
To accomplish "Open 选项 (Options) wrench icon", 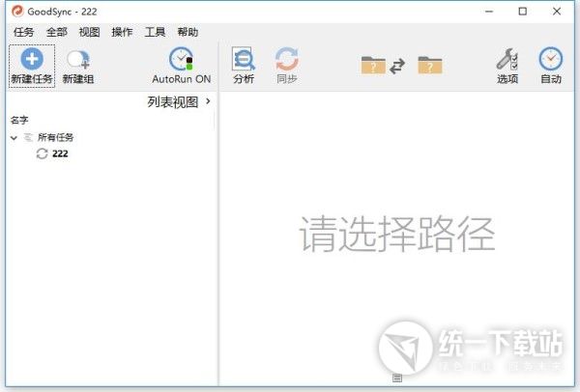I will 507,59.
